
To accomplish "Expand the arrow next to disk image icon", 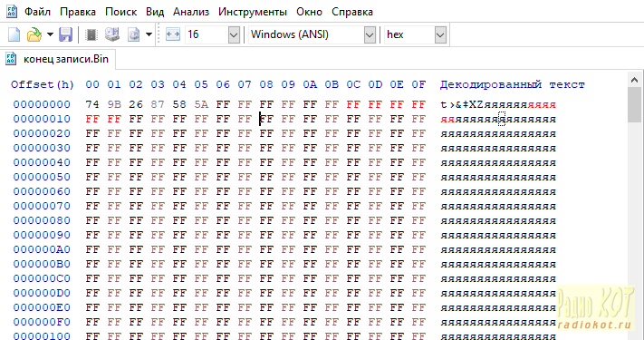I will pos(149,34).
